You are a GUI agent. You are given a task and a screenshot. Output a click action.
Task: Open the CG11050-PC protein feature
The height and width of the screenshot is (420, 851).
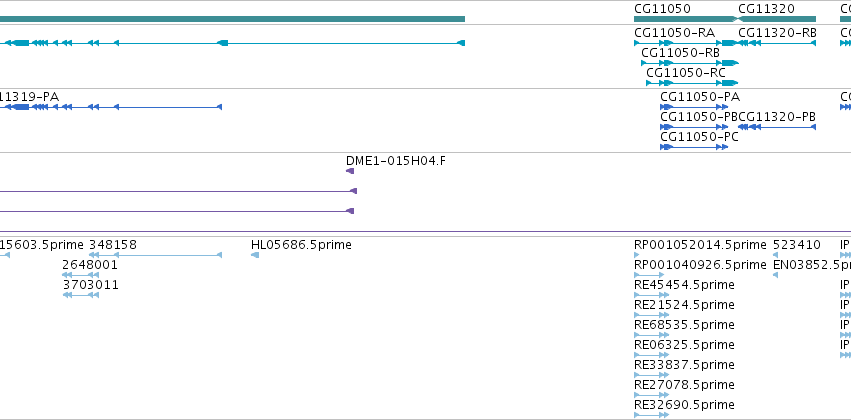tap(699, 137)
